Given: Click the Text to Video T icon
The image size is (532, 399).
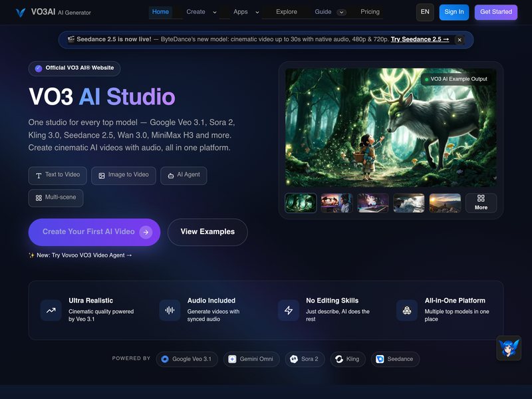Looking at the screenshot, I should point(39,176).
